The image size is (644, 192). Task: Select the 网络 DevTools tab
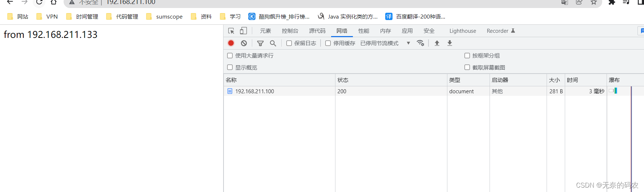(x=342, y=31)
